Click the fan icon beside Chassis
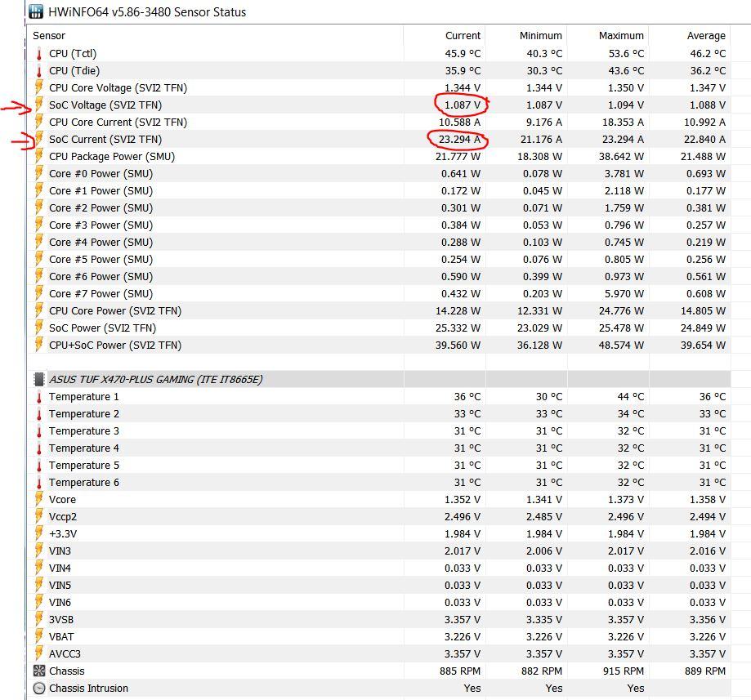 [39, 671]
